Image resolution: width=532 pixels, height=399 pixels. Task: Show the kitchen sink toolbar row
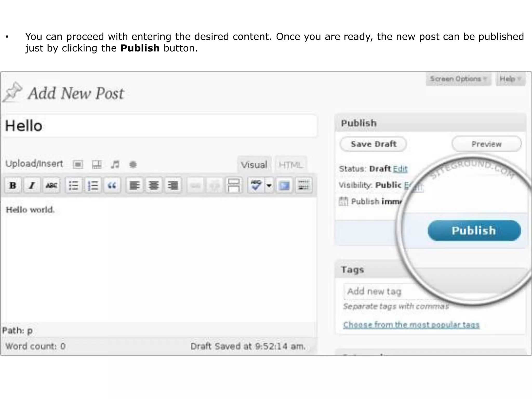tap(304, 185)
